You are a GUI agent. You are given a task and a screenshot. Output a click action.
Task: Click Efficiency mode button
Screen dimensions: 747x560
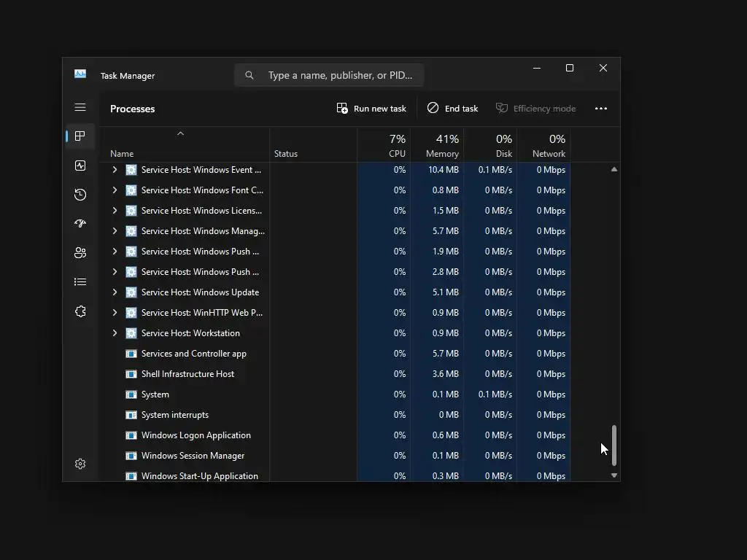(535, 109)
